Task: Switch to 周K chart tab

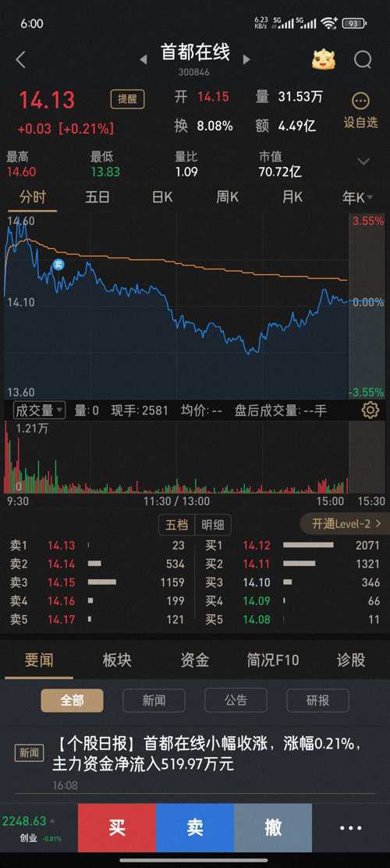Action: click(x=227, y=197)
